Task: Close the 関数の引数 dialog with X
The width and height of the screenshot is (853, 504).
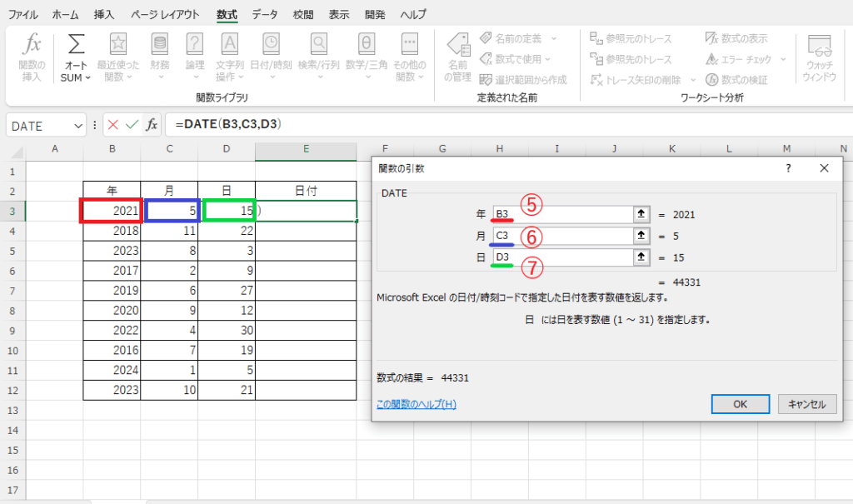Action: pyautogui.click(x=824, y=168)
